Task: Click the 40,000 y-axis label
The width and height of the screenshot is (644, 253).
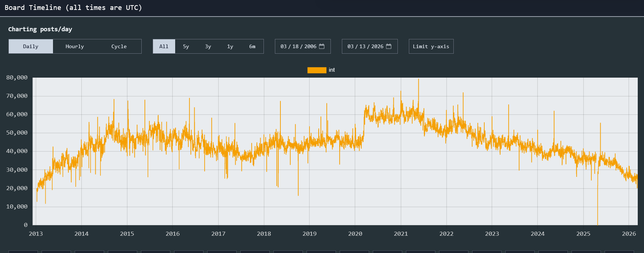Action: (17, 151)
